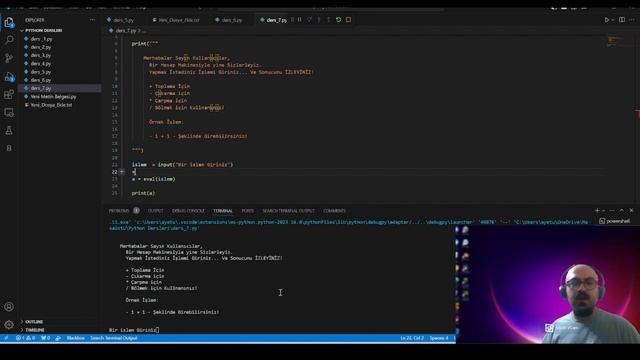Image resolution: width=640 pixels, height=360 pixels.
Task: Open editor more actions ellipsis
Action: [x=632, y=20]
